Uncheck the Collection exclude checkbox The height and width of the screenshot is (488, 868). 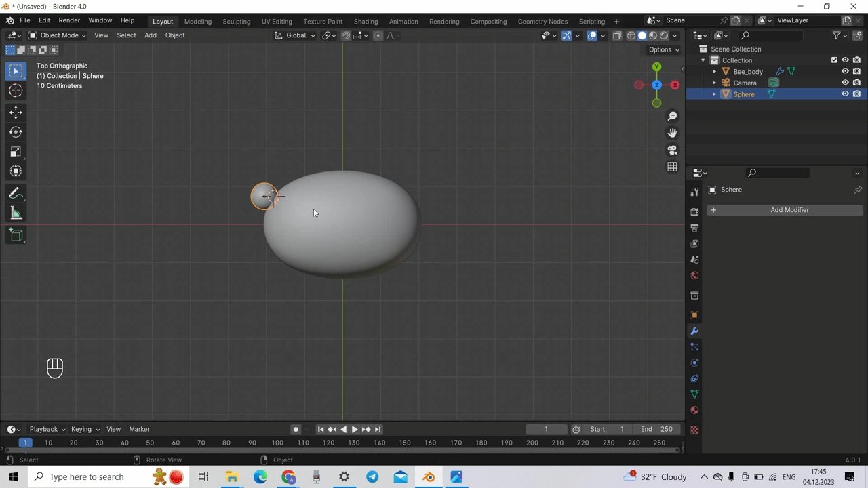point(834,60)
